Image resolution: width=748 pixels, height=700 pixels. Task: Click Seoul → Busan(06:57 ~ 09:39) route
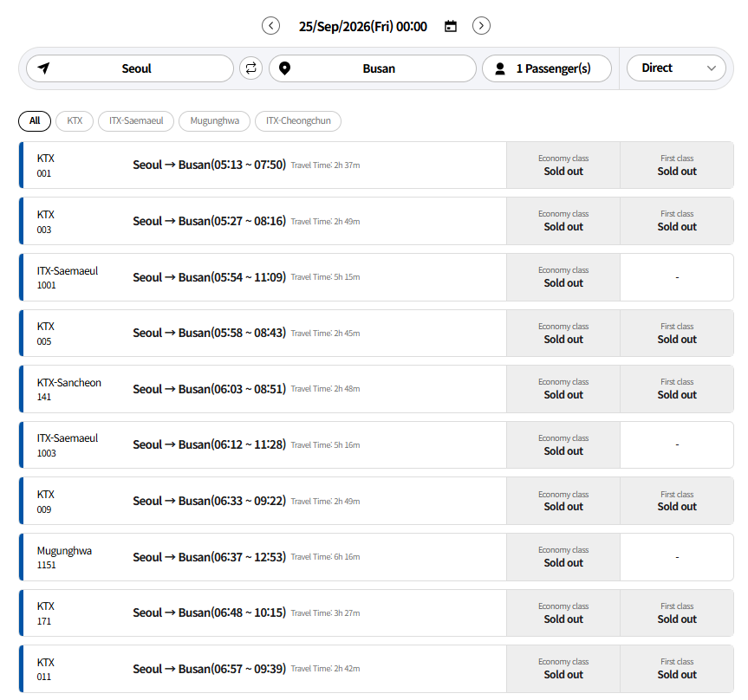[x=210, y=669]
